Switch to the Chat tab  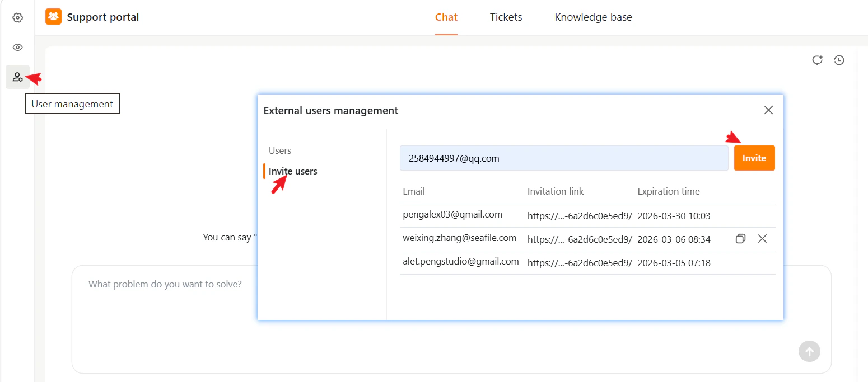pos(446,17)
